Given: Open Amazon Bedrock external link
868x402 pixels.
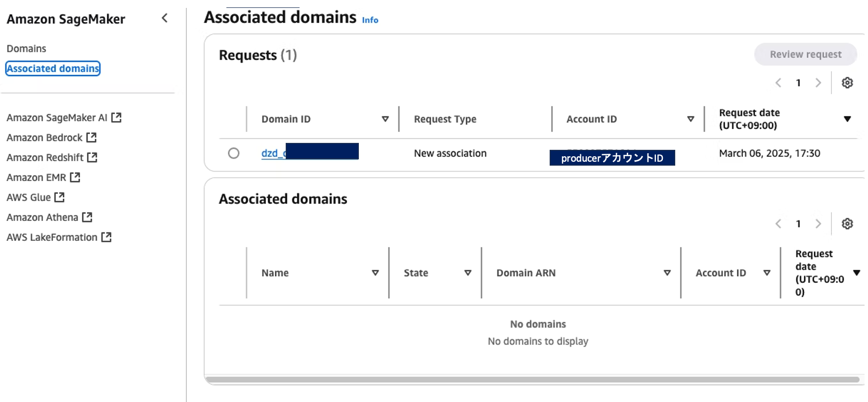Looking at the screenshot, I should [51, 137].
